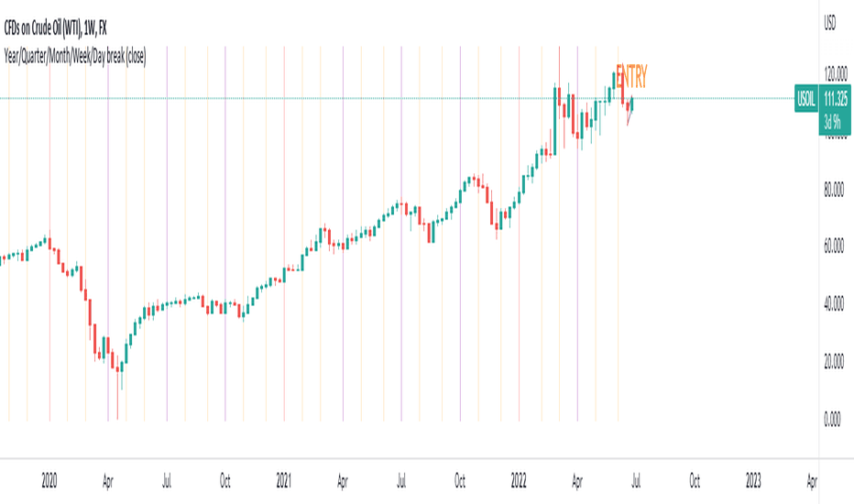Click the 20.000 price axis label
Viewport: 854px width, 504px height.
tap(834, 361)
